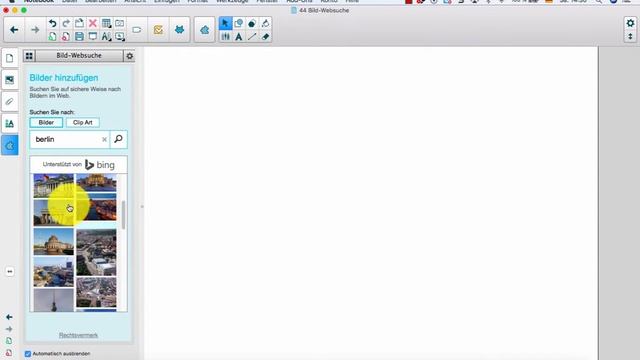Select the arrow selection tool
Viewport: 640px width, 360px height.
coord(225,23)
